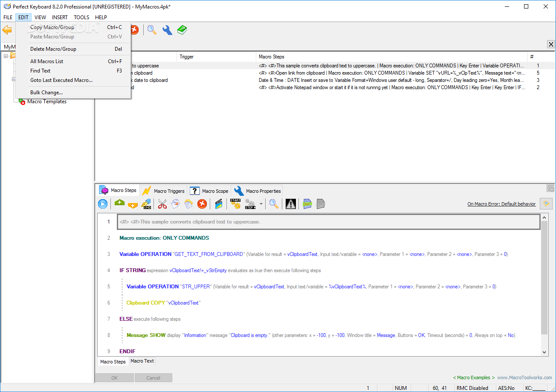Click the yellow tag icon beside On Macro Error
The image size is (556, 392).
[546, 204]
